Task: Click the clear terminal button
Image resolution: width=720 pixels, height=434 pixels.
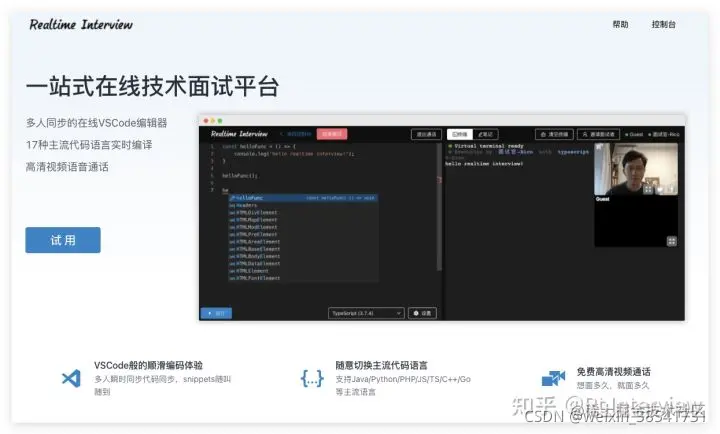Action: coord(554,134)
